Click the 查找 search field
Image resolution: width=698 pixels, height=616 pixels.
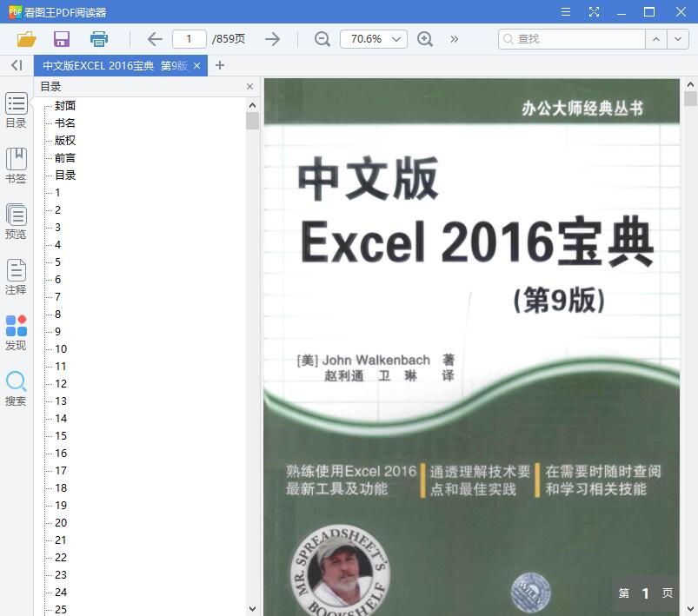click(572, 39)
